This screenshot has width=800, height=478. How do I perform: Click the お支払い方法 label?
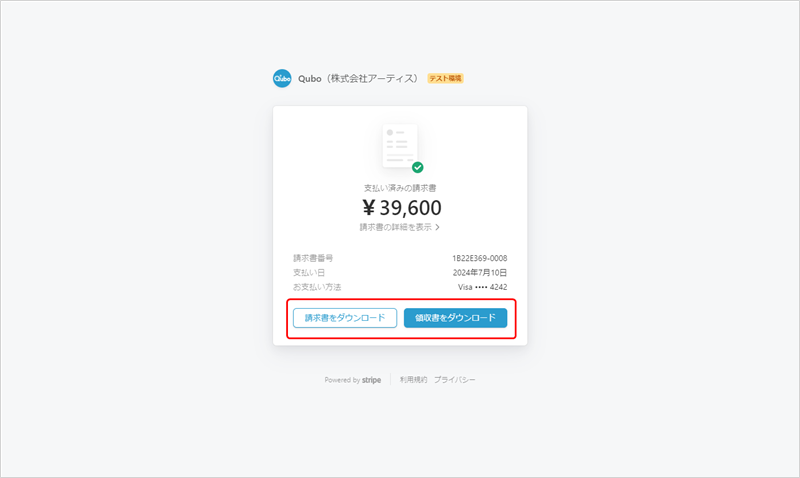pyautogui.click(x=317, y=287)
